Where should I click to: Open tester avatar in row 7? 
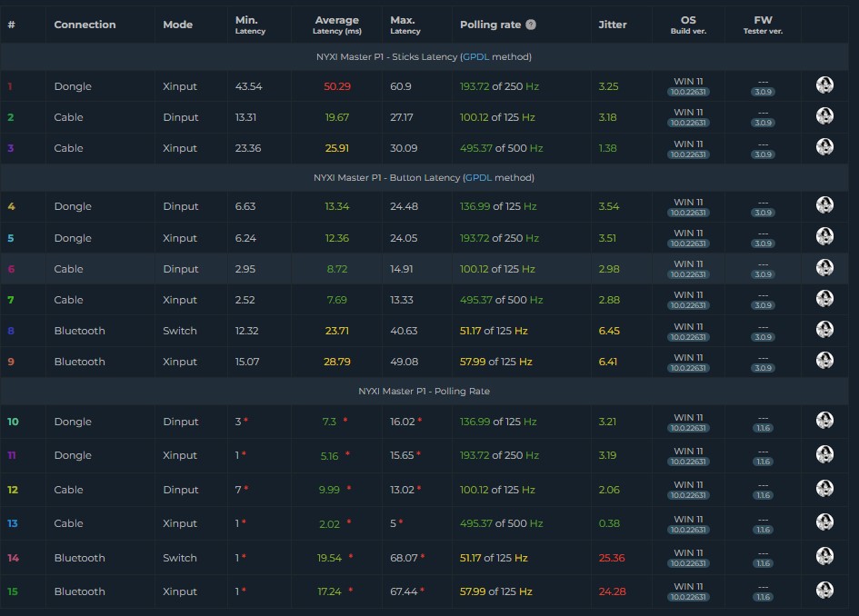click(824, 298)
